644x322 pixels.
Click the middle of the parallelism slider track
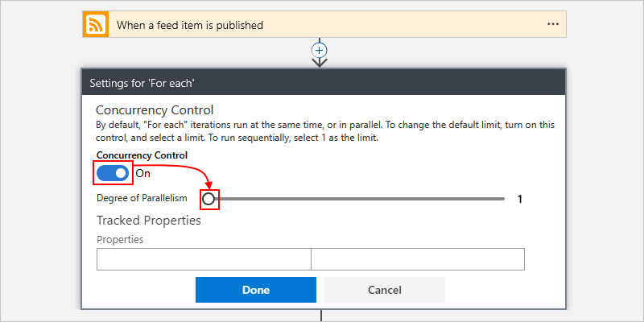click(358, 198)
